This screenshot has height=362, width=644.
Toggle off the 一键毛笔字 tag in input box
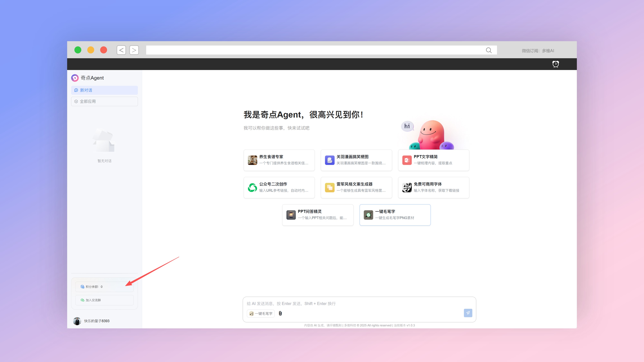coord(260,314)
